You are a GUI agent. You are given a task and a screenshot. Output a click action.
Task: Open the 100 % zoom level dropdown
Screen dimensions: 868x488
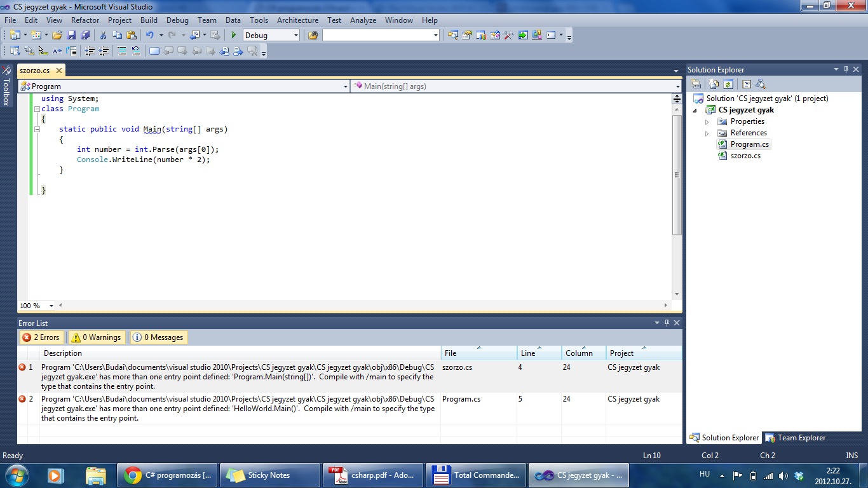51,306
